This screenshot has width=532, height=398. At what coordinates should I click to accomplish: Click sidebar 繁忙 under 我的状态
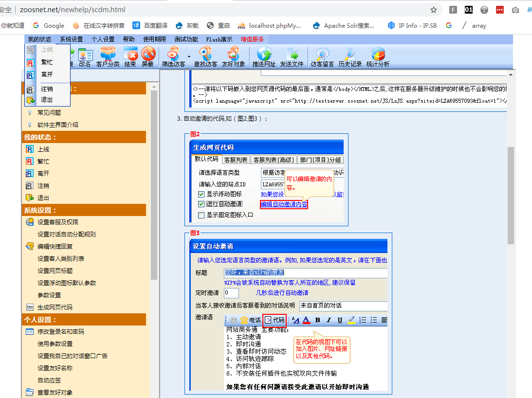[x=43, y=162]
